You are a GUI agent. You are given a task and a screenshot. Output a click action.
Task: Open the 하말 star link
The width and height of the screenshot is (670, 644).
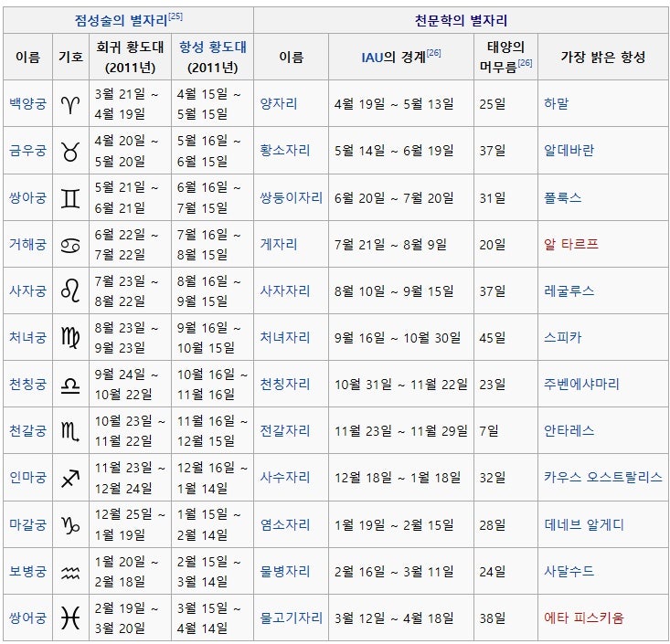[x=557, y=104]
